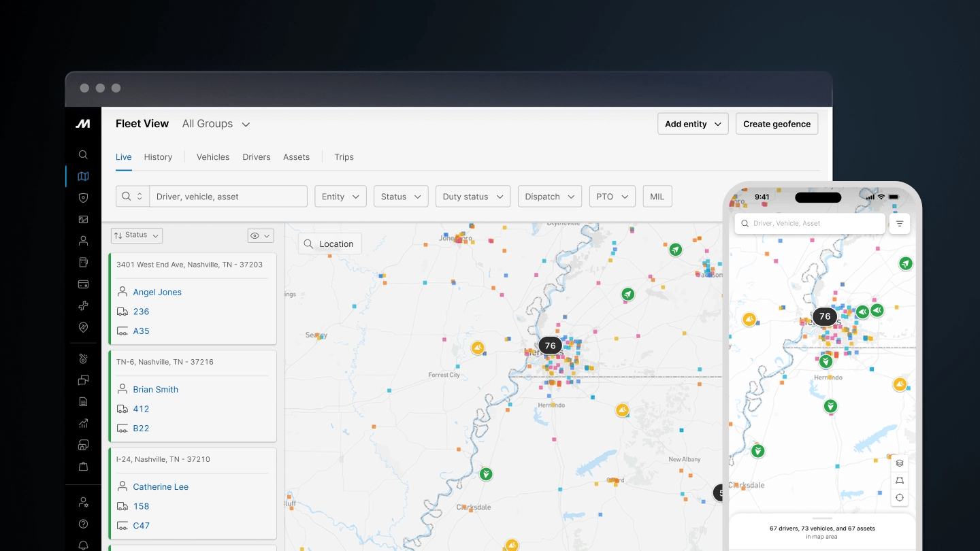Switch to the Vehicles tab
Viewport: 980px width, 551px height.
pyautogui.click(x=213, y=157)
